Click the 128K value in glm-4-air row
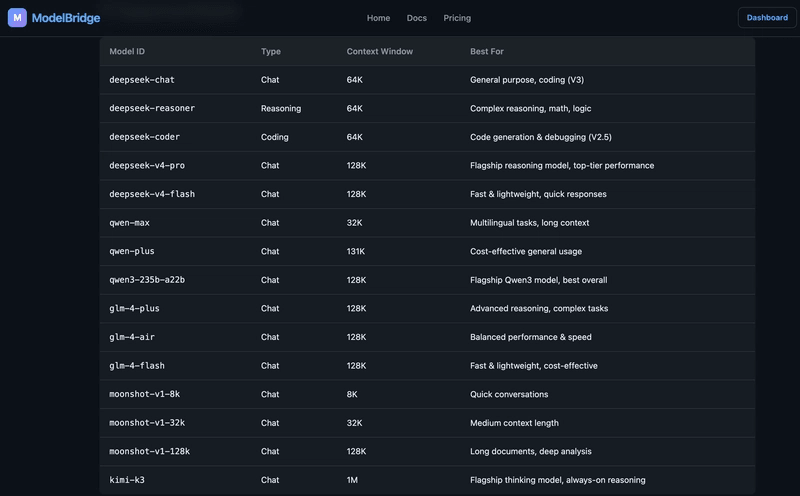This screenshot has height=496, width=800. pos(356,337)
